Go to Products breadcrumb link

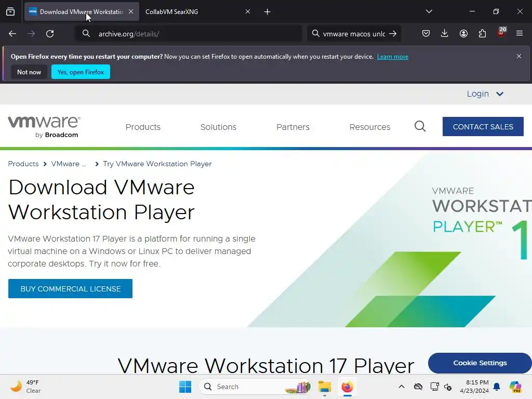tap(23, 164)
